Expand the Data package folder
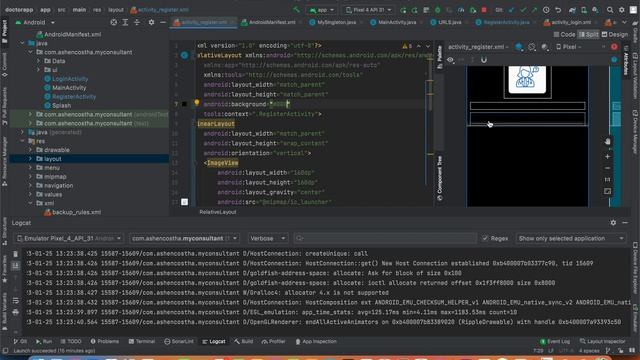The width and height of the screenshot is (640, 360). (39, 61)
